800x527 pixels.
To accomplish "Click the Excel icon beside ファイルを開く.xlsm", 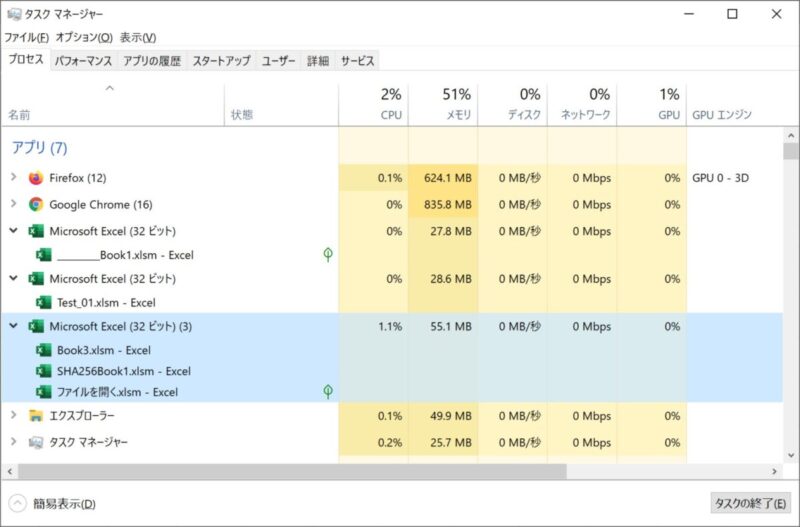I will tap(44, 392).
